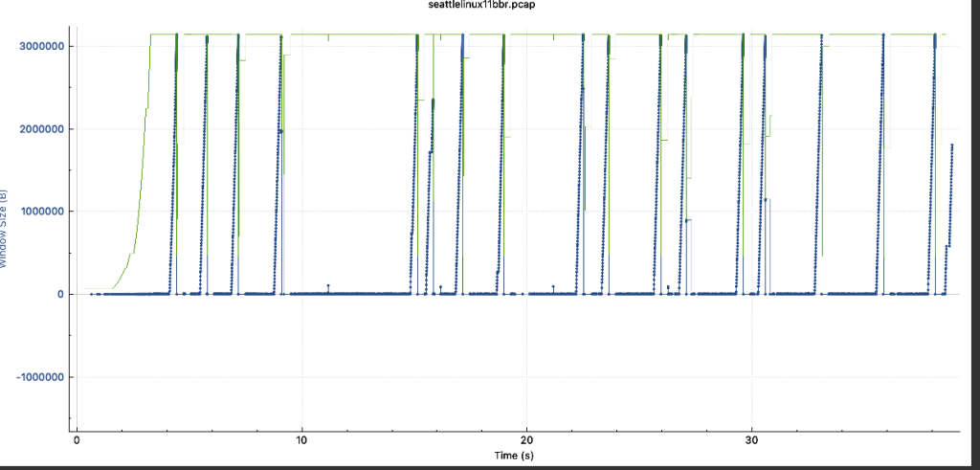980x470 pixels.
Task: Click the final blue data point at graph's right end
Action: 952,145
